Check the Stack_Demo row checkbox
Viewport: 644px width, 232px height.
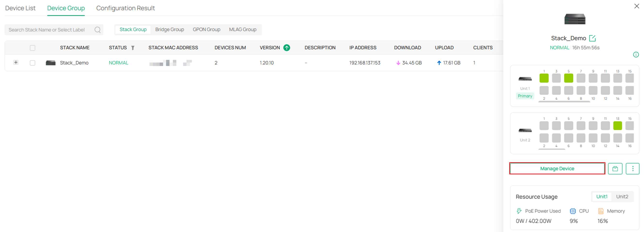pos(32,63)
